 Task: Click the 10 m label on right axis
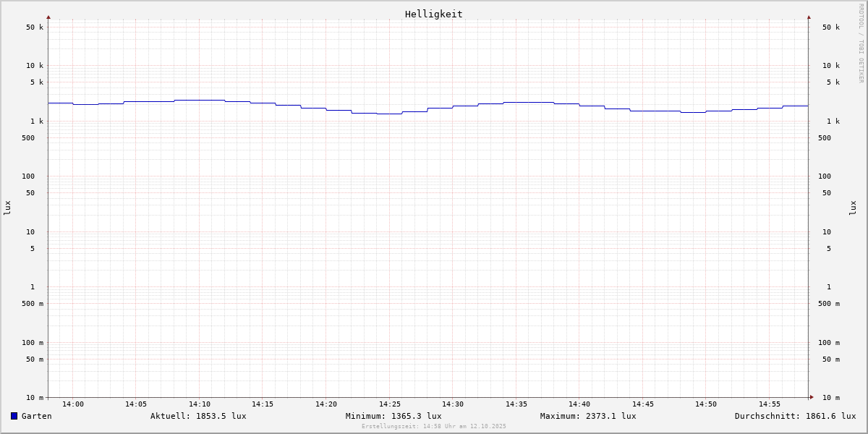pyautogui.click(x=830, y=398)
